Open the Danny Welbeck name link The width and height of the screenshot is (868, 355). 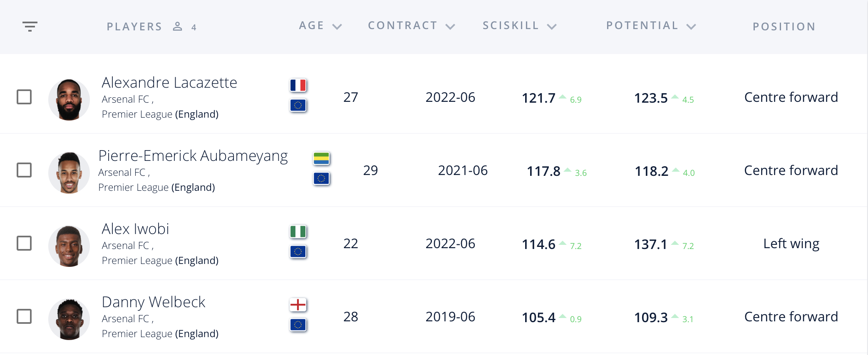154,302
